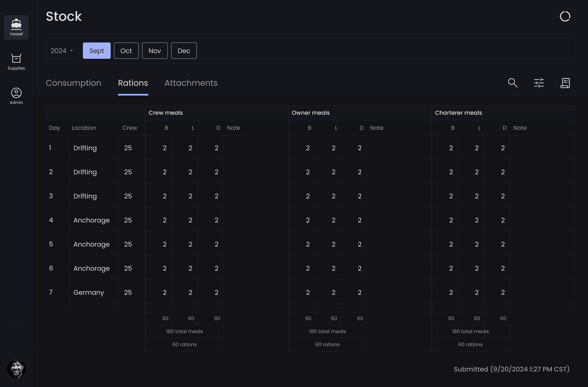Select the Nov month button
This screenshot has width=588, height=387.
[155, 51]
